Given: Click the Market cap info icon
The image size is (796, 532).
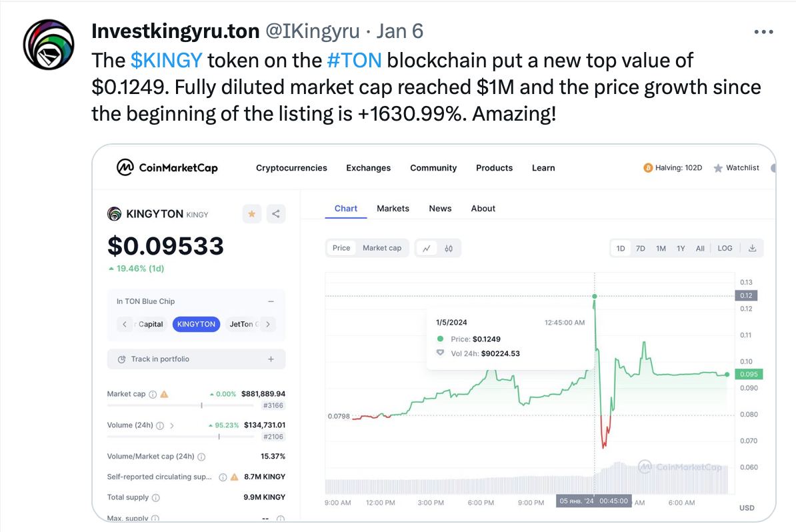Looking at the screenshot, I should [153, 394].
